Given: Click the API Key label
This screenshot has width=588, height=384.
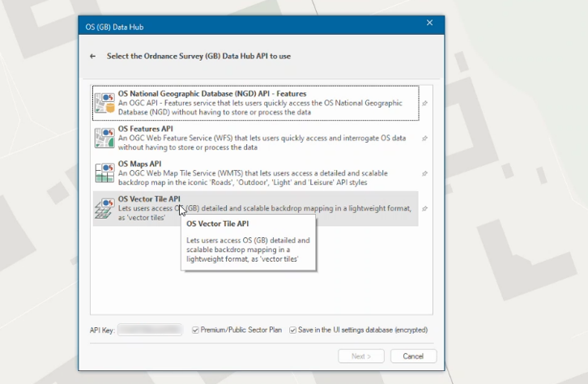Looking at the screenshot, I should [x=102, y=331].
